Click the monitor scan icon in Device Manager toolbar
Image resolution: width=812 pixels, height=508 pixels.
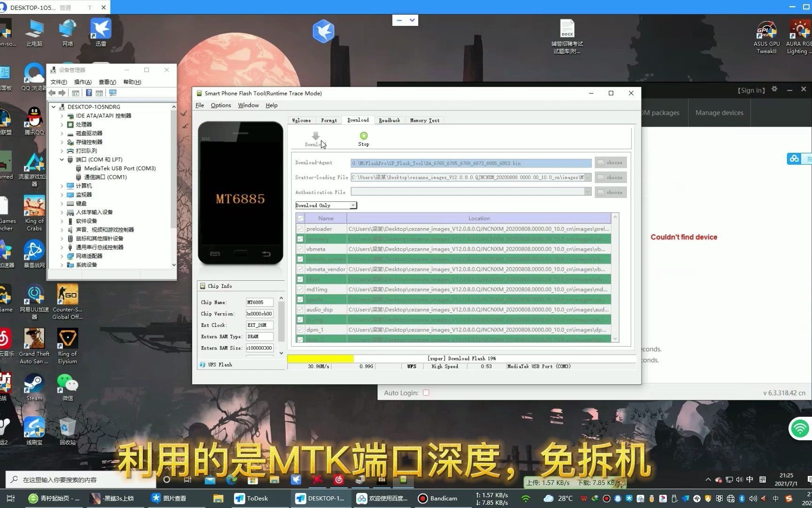(113, 93)
